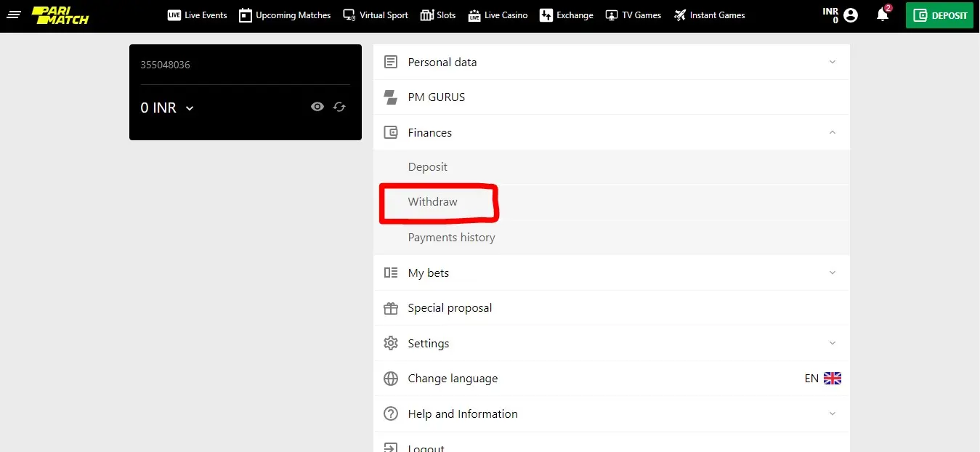
Task: Click the Help and Information label
Action: 463,414
